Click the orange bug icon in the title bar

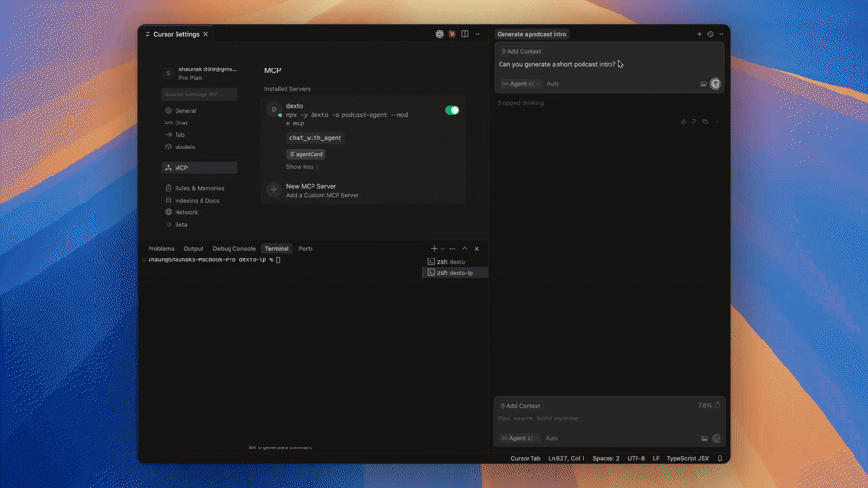452,34
